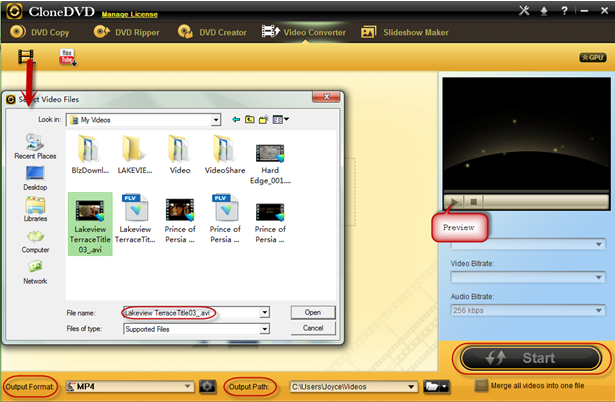This screenshot has height=402, width=615.
Task: Select the Hard Edge_001 video file
Action: coord(270,164)
